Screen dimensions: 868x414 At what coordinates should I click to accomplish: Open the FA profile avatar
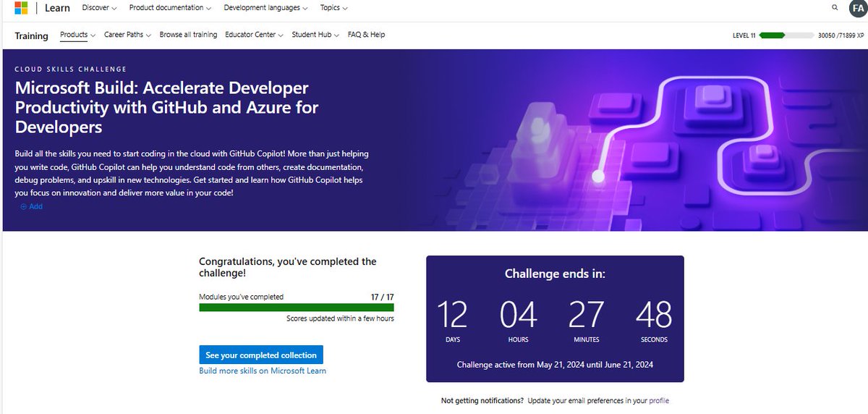858,8
